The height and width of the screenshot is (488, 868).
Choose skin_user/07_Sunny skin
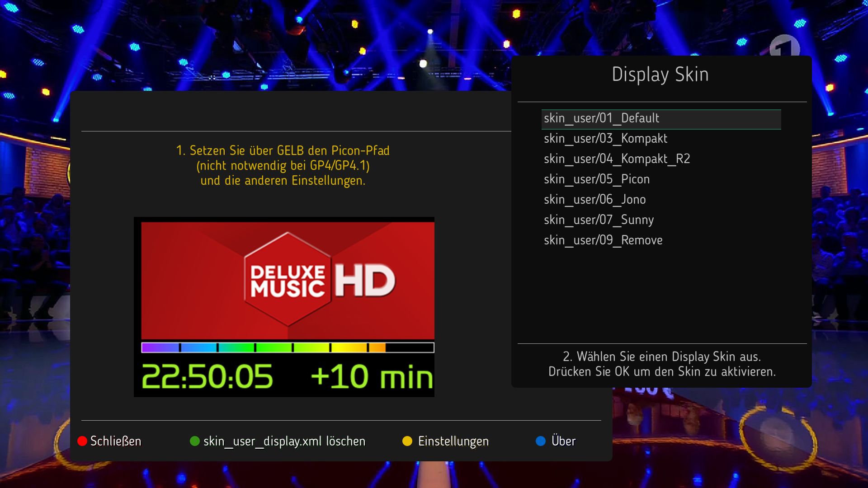pyautogui.click(x=599, y=220)
